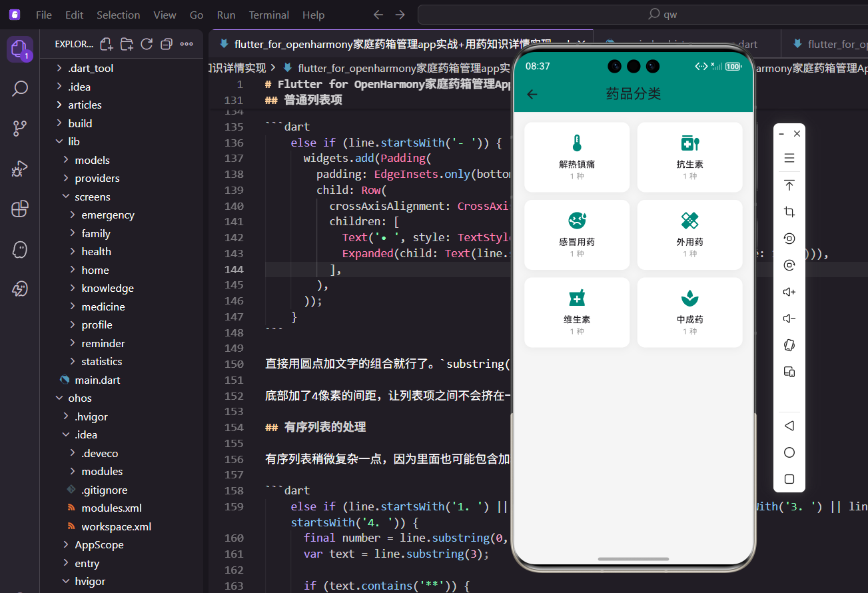Open the ghost-shaped activity bar icon
Viewport: 868px width, 593px height.
pos(20,249)
